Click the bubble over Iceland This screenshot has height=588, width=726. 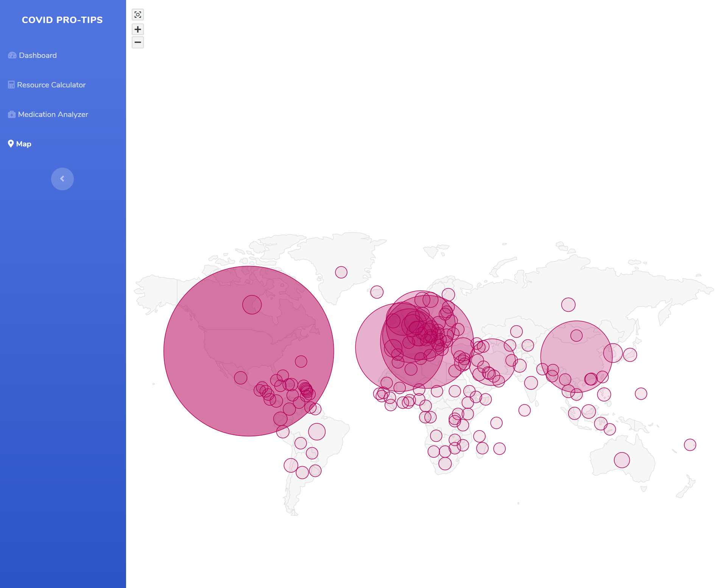[377, 292]
